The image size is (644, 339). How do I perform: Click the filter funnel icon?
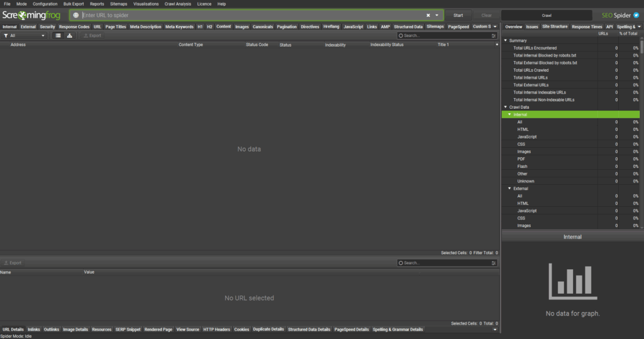[6, 36]
